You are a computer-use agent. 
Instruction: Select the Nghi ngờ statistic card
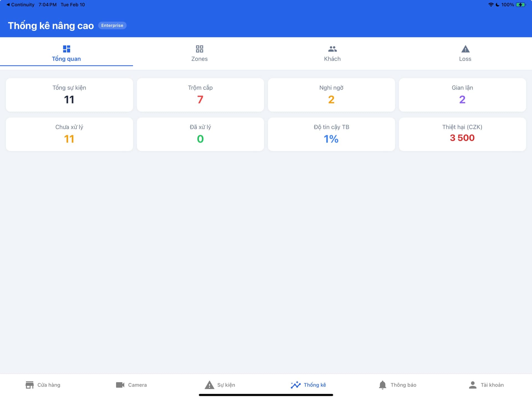(331, 95)
